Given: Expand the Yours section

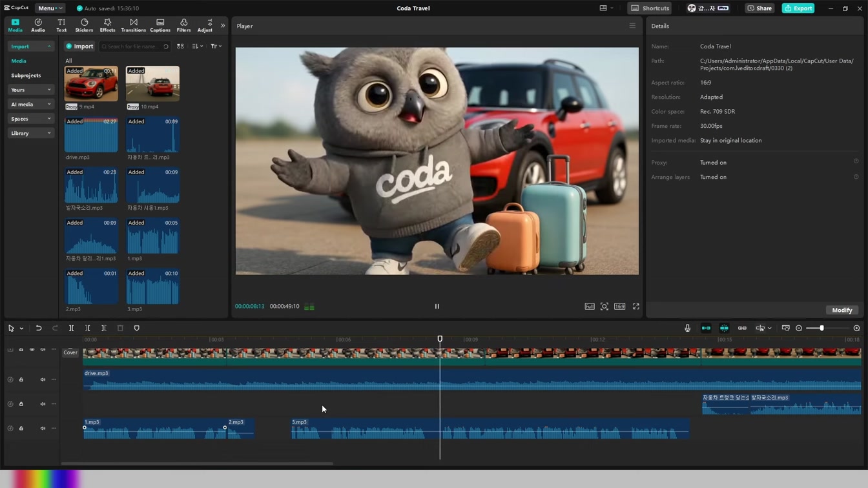Looking at the screenshot, I should click(x=30, y=90).
